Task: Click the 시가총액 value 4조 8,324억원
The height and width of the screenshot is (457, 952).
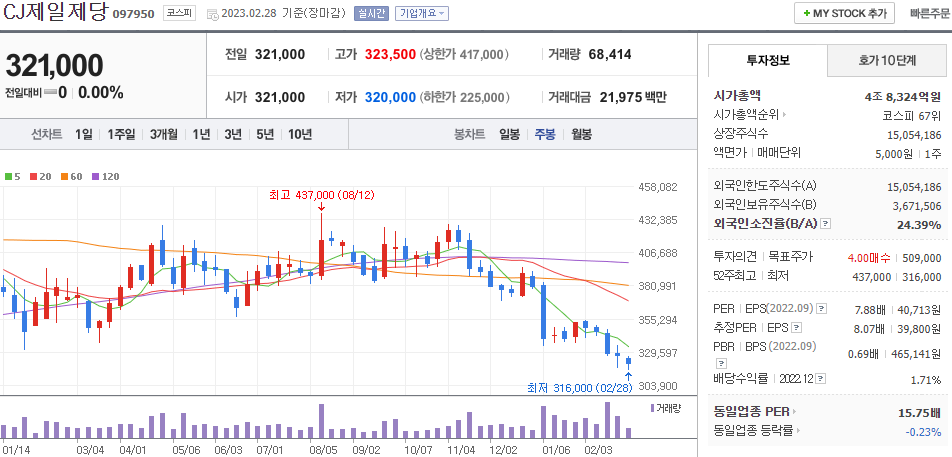Action: click(903, 96)
